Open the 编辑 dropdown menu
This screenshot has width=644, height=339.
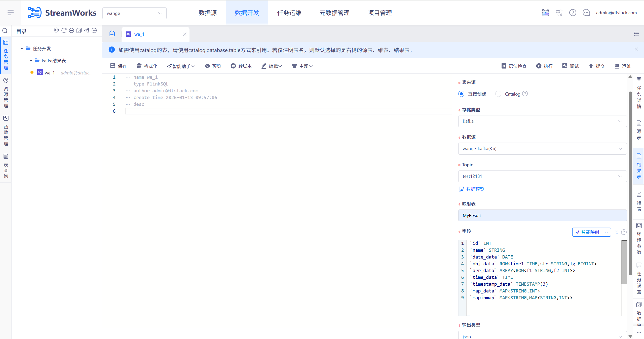[x=272, y=66]
